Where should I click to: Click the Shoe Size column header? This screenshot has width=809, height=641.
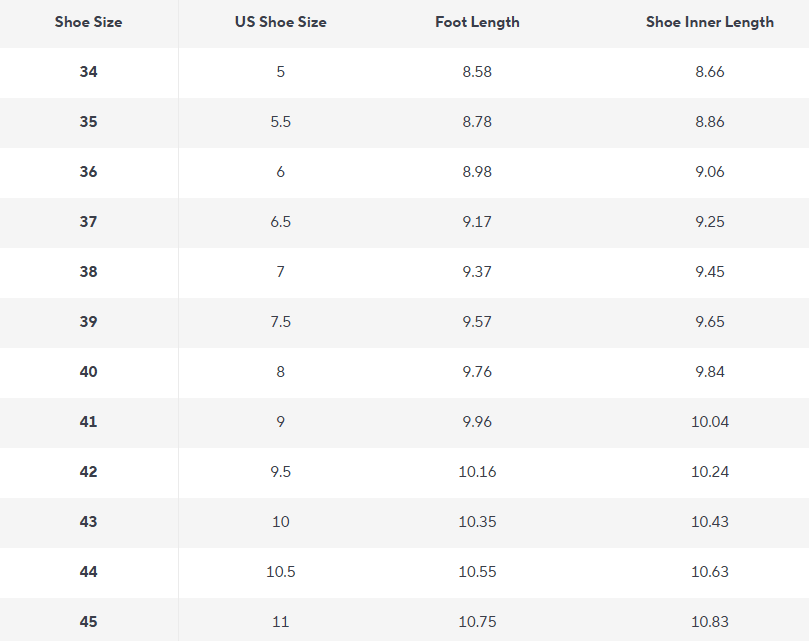point(88,22)
